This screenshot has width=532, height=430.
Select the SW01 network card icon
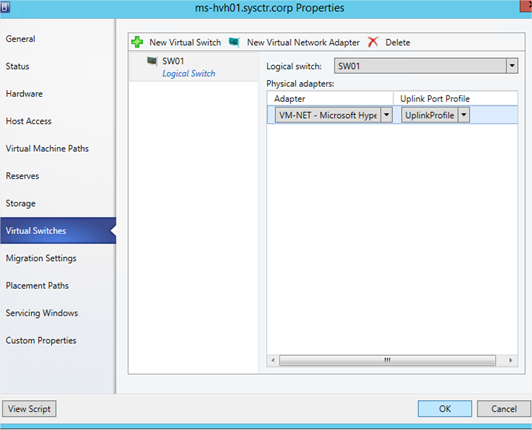coord(152,61)
